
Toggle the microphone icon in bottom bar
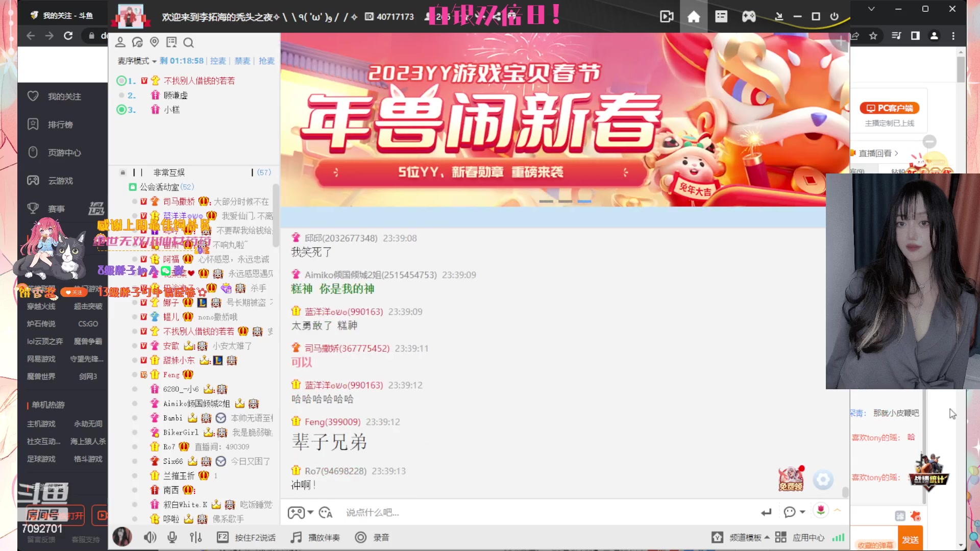(x=173, y=537)
